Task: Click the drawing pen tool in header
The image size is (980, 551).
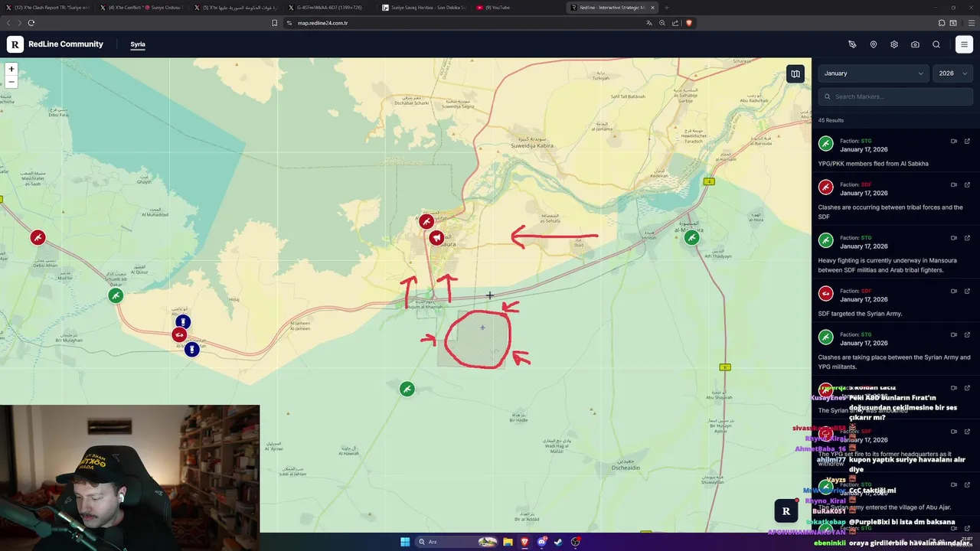Action: (852, 44)
